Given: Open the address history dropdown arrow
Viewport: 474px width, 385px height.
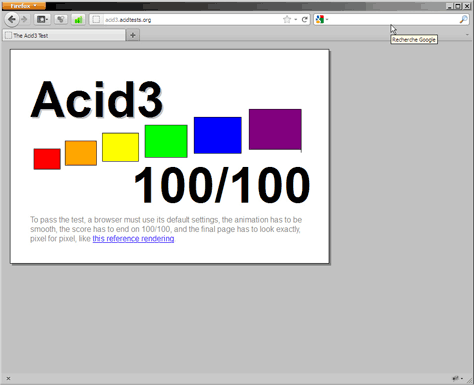Looking at the screenshot, I should (295, 20).
